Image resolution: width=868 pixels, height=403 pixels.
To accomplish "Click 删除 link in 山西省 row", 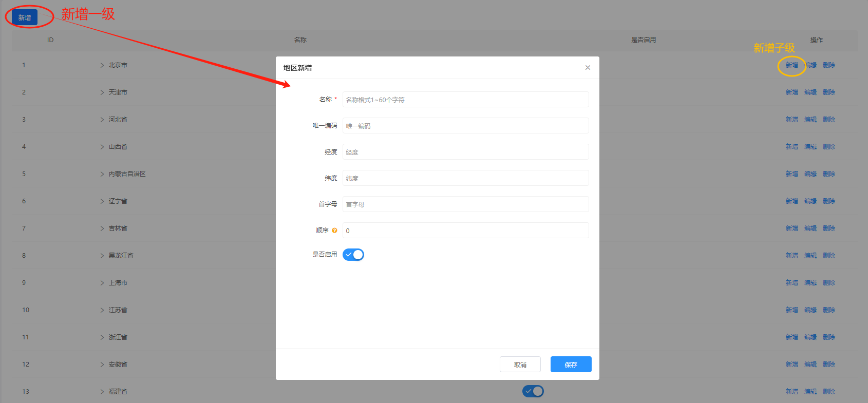I will [829, 147].
